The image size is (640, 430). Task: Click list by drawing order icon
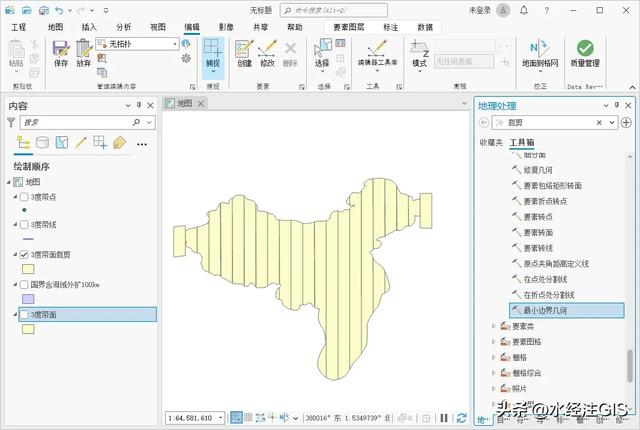coord(23,143)
